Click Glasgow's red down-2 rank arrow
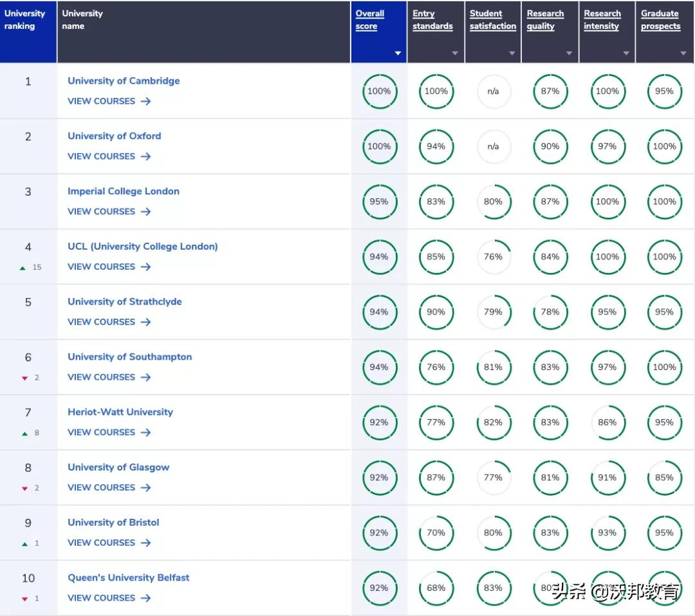 (x=25, y=489)
